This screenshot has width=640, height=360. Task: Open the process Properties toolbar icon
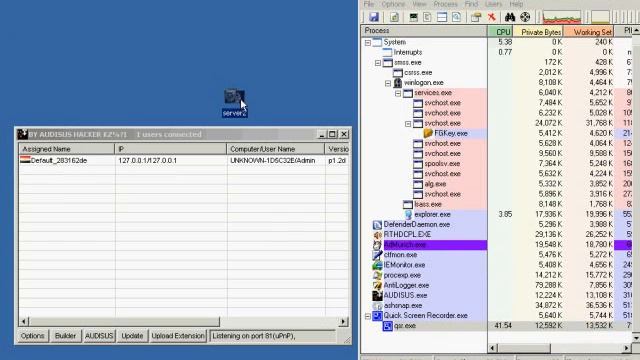pos(476,17)
